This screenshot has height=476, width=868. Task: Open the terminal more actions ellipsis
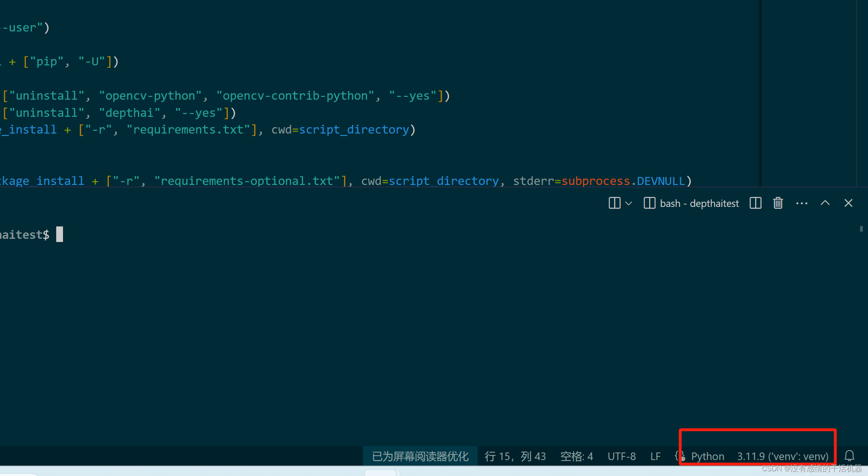click(x=801, y=203)
